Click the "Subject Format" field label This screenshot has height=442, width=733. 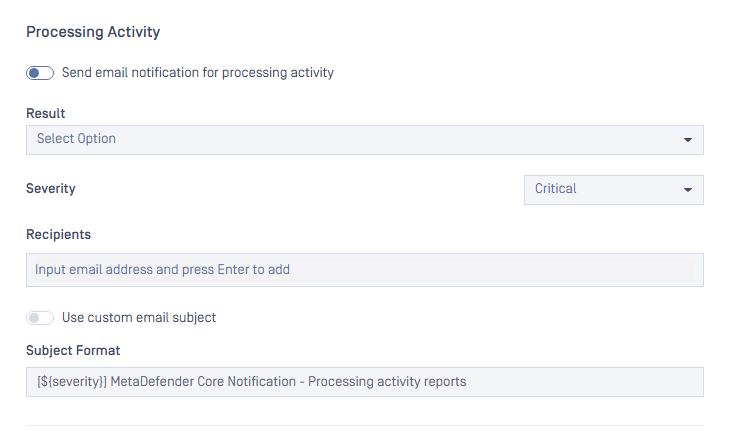(73, 350)
